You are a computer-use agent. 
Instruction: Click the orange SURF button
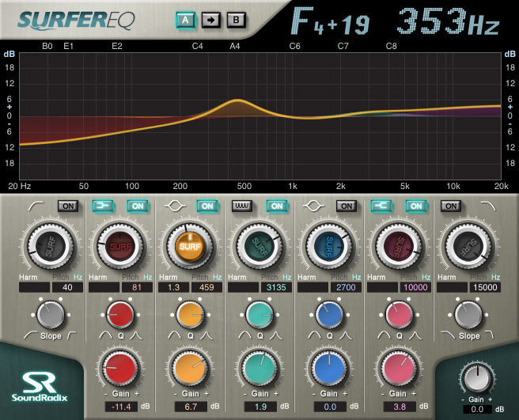pos(190,247)
